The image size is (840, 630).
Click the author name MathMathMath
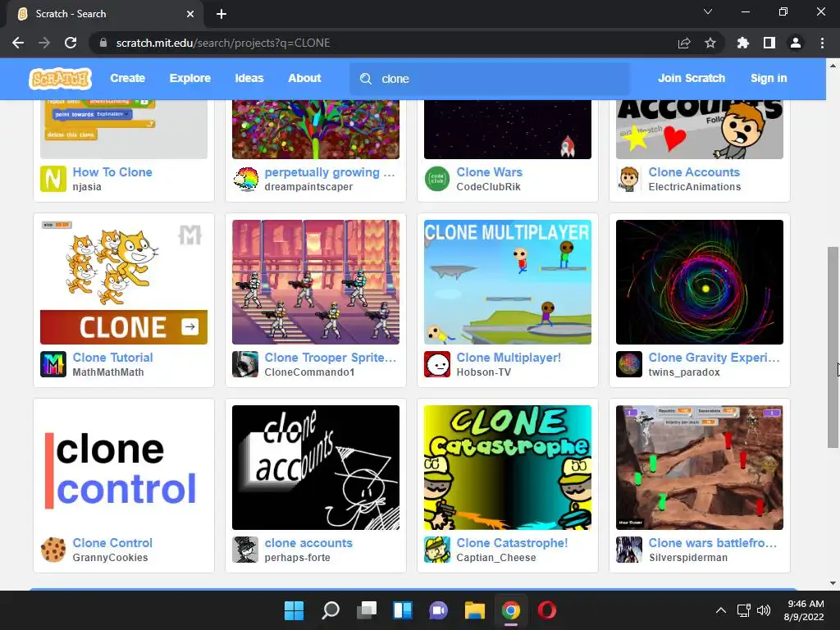108,372
